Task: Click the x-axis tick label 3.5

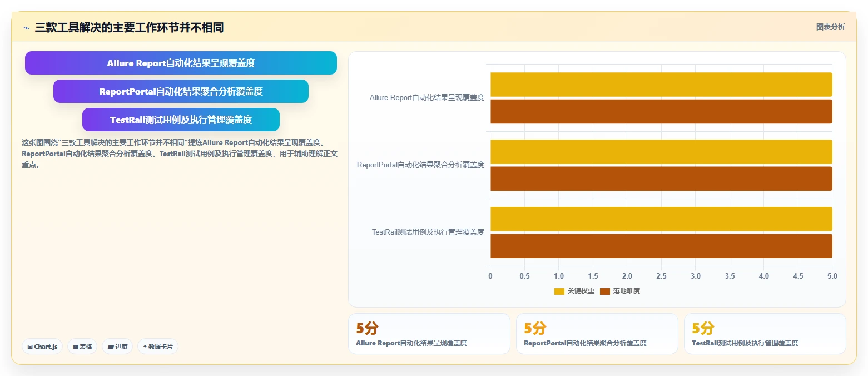Action: [x=730, y=276]
